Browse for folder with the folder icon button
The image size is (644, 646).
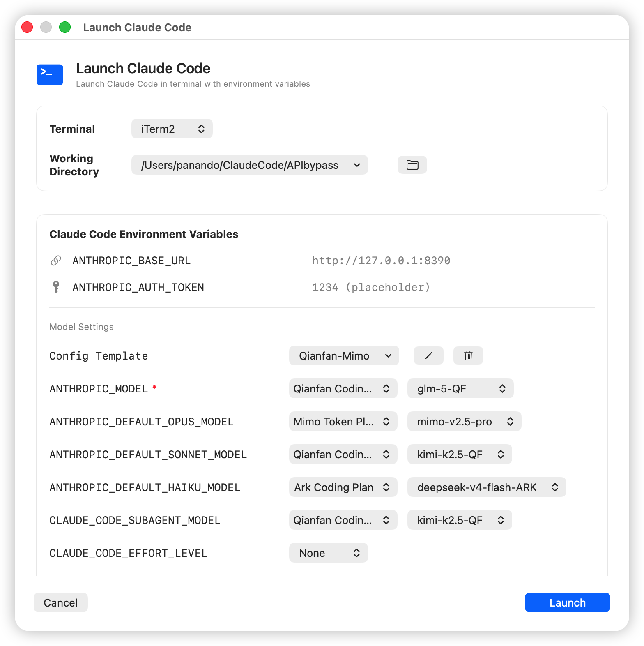click(x=412, y=165)
